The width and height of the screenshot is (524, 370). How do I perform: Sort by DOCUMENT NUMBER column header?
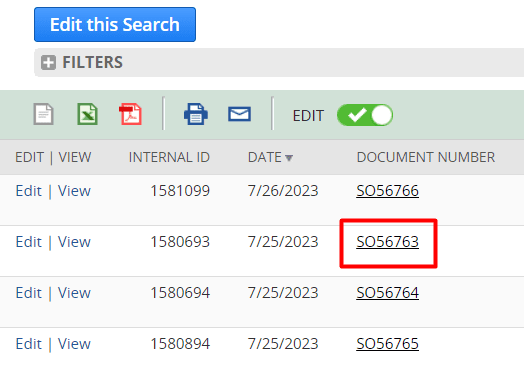pos(426,157)
